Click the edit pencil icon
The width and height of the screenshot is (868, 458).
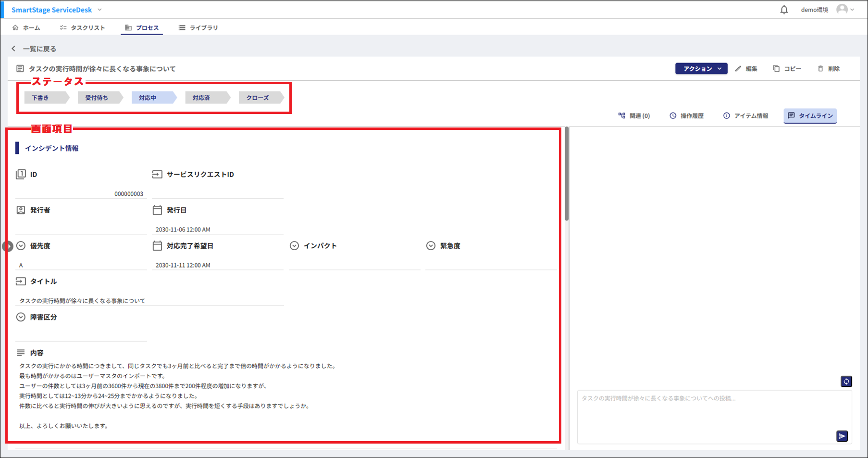point(738,69)
